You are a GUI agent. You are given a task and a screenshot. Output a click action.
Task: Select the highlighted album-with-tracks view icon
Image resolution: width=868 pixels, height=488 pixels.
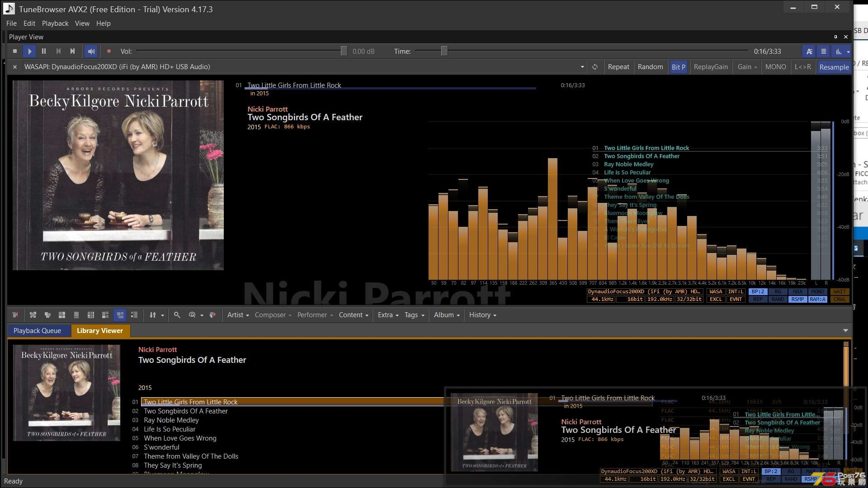pyautogui.click(x=120, y=315)
